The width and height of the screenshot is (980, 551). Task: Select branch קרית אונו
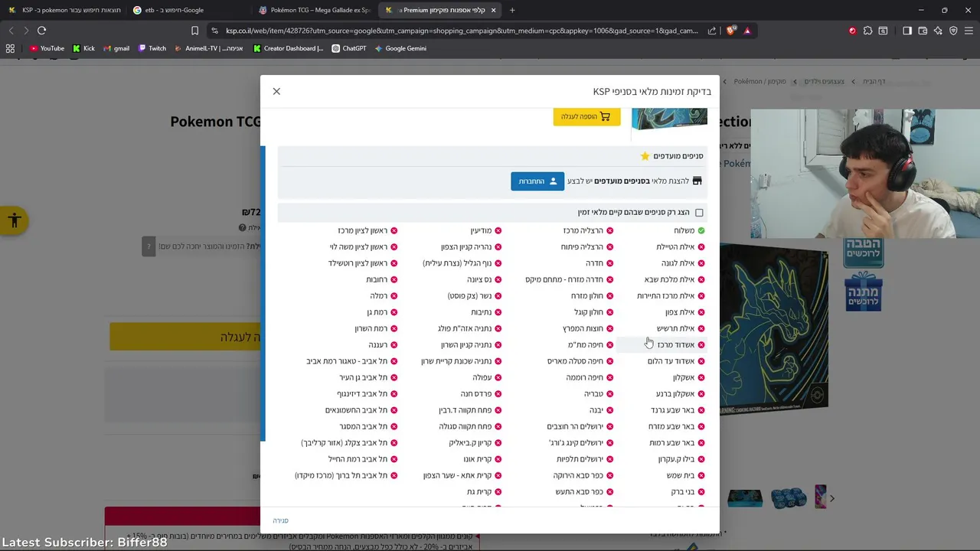[x=478, y=459]
